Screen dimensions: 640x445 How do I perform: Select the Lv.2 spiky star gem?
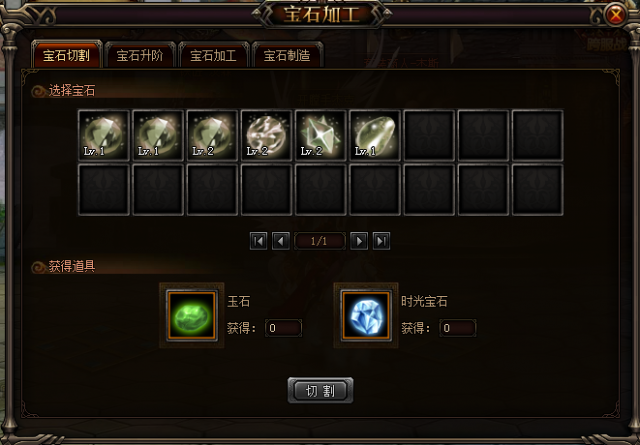coord(320,135)
